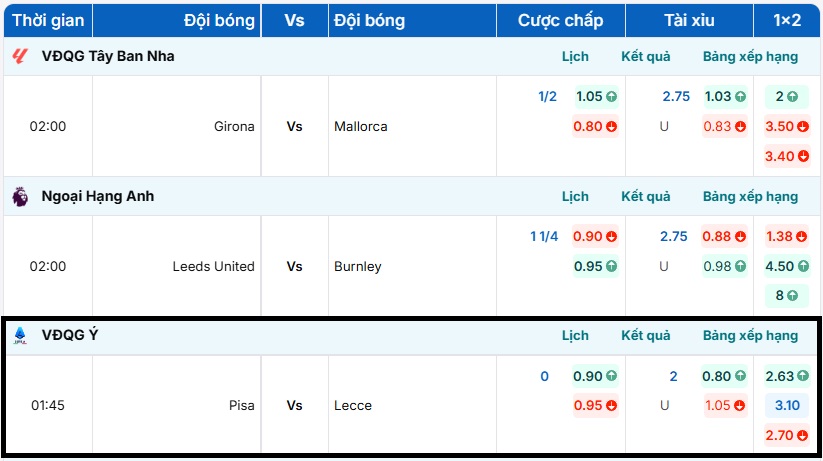Image resolution: width=823 pixels, height=461 pixels.
Task: Open Kết quả link for VĐQG Tây Ban Nha
Action: (646, 56)
